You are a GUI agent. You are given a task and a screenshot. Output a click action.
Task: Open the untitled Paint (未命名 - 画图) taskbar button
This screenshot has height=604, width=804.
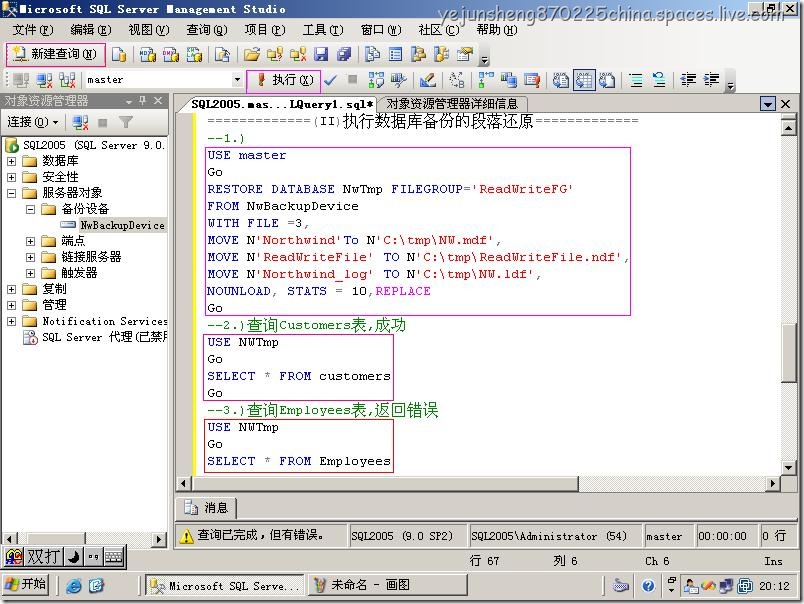(387, 585)
